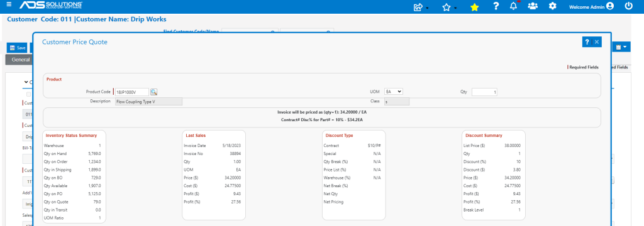Screen dimensions: 644x226
Task: Search product code with magnifier icon
Action: tap(153, 92)
